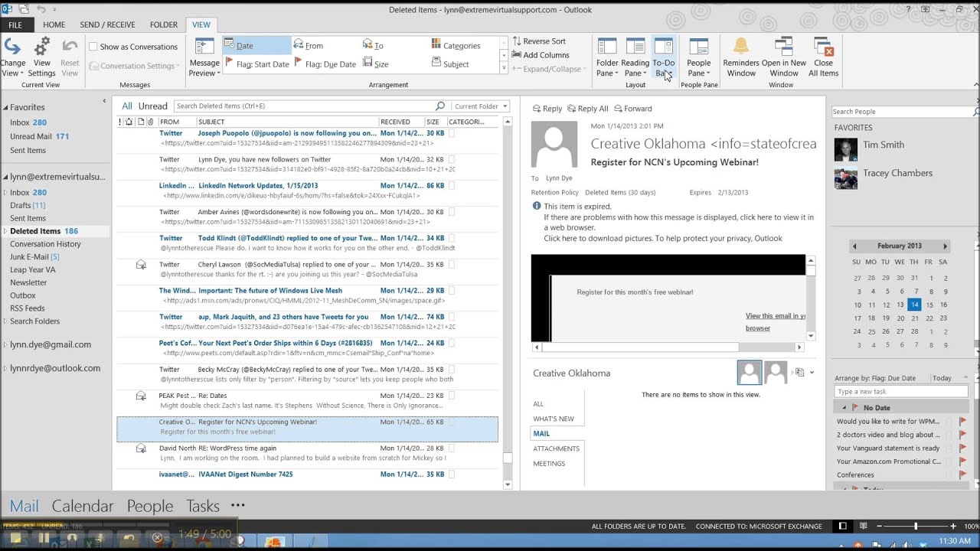
Task: Collapse the Favorites section
Action: coord(5,108)
